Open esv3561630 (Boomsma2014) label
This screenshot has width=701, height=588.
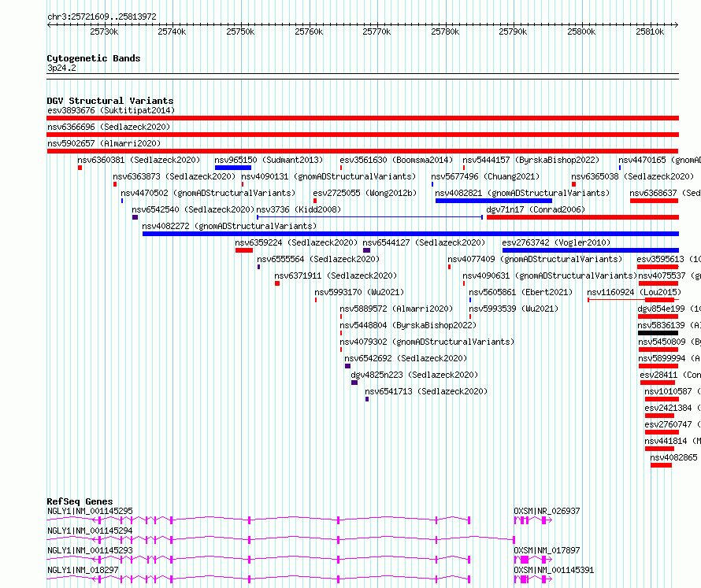pos(396,160)
